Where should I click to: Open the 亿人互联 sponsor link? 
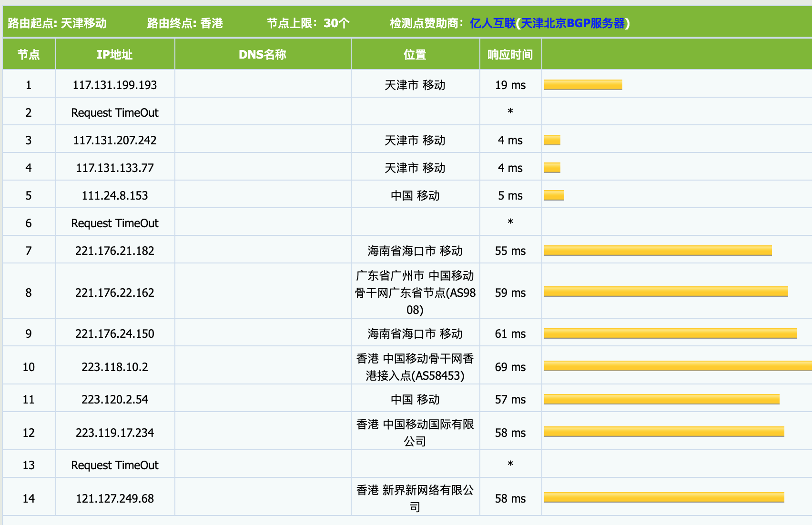tap(491, 22)
